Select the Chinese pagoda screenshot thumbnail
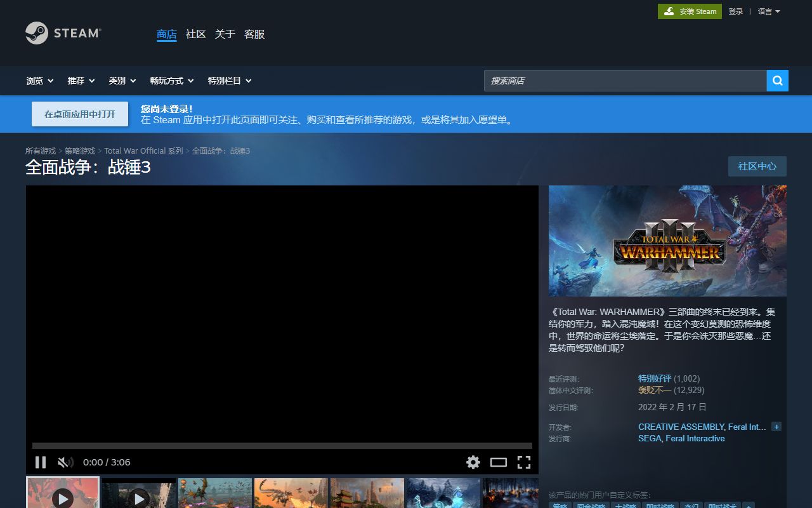This screenshot has height=508, width=812. tap(367, 493)
